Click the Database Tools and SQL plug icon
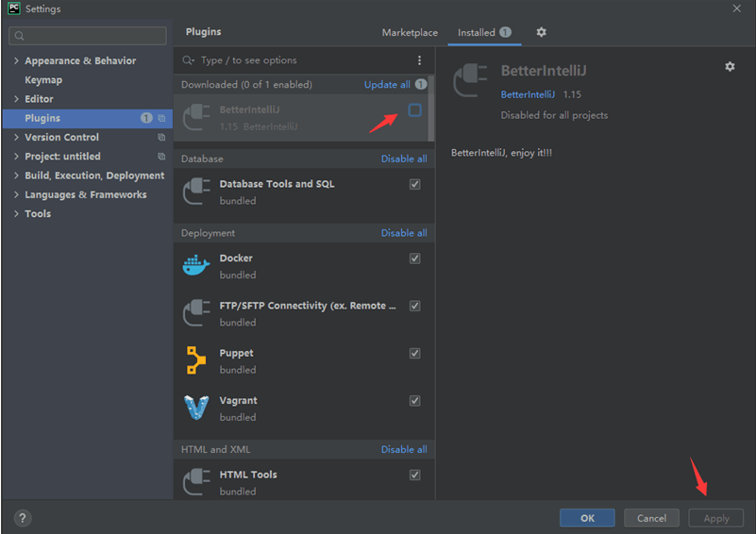 click(196, 192)
